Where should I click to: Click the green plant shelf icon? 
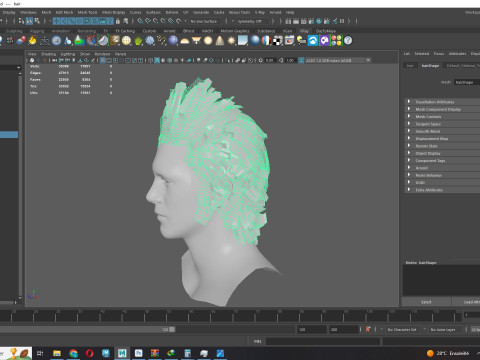(138, 40)
